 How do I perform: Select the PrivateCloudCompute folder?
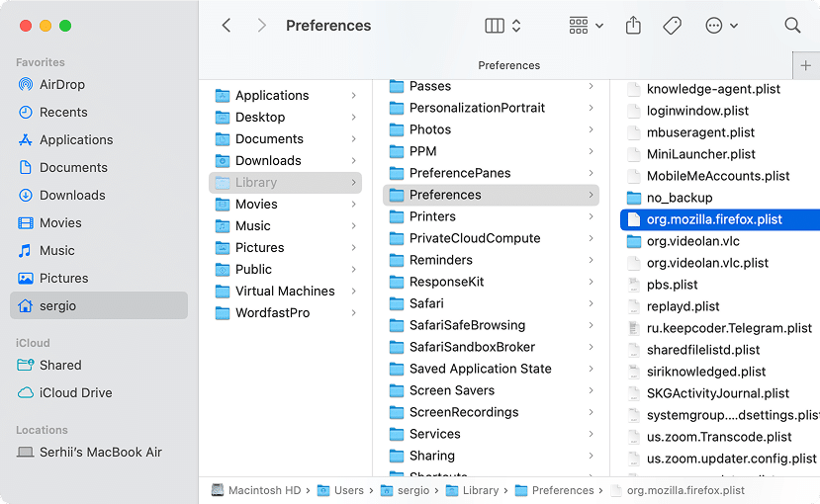[491, 239]
